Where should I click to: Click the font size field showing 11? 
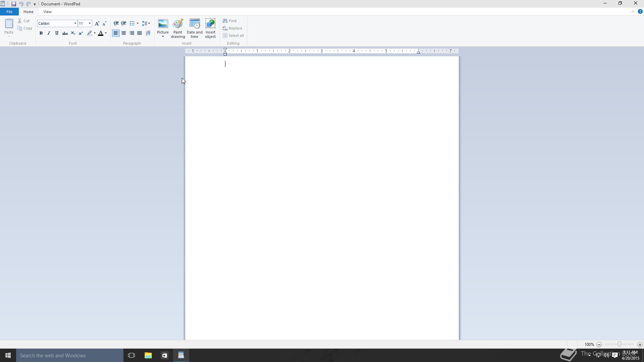pos(83,23)
